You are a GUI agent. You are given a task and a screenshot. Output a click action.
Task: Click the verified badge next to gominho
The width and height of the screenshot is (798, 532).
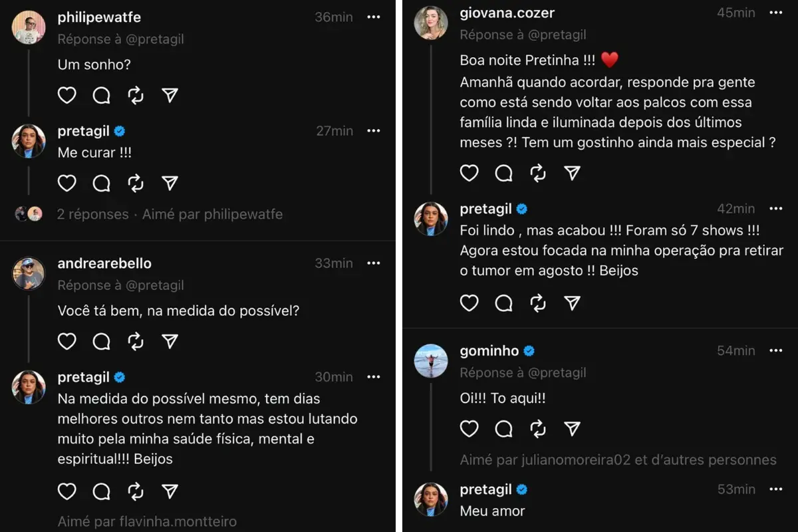click(529, 350)
